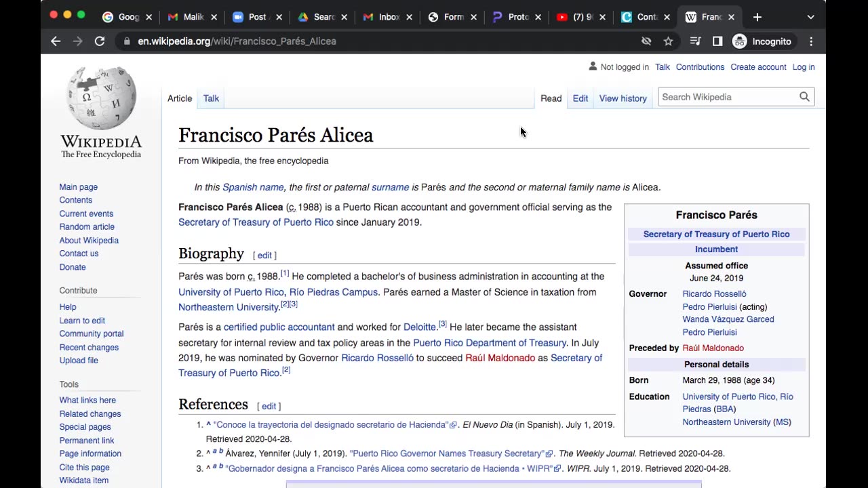
Task: Click the Incognito profile icon
Action: (740, 41)
